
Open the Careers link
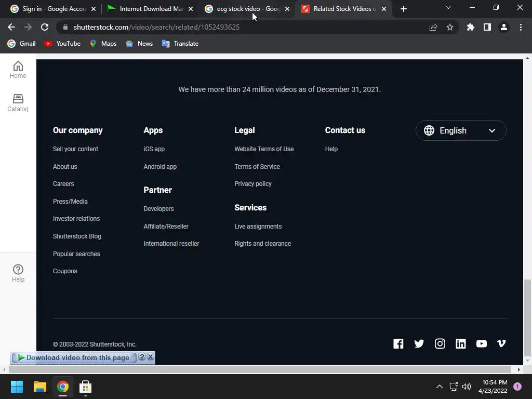63,183
